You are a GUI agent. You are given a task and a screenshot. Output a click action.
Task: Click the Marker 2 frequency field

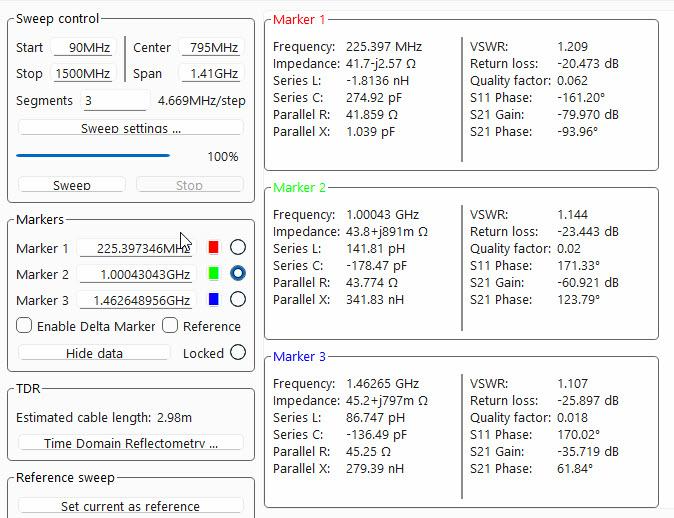pos(135,274)
